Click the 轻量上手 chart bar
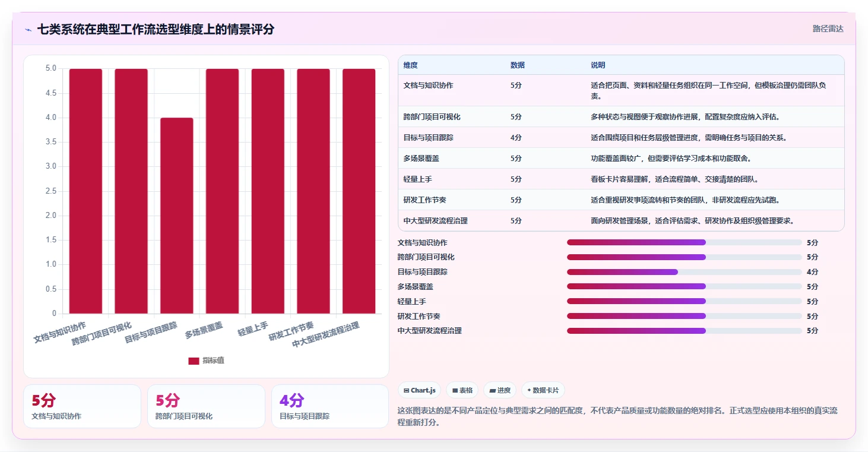The width and height of the screenshot is (868, 452). (268, 191)
